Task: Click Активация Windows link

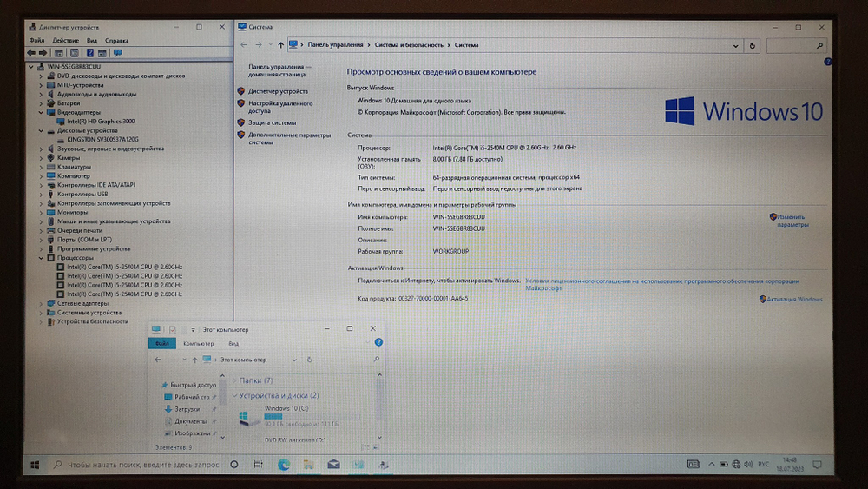Action: (794, 299)
